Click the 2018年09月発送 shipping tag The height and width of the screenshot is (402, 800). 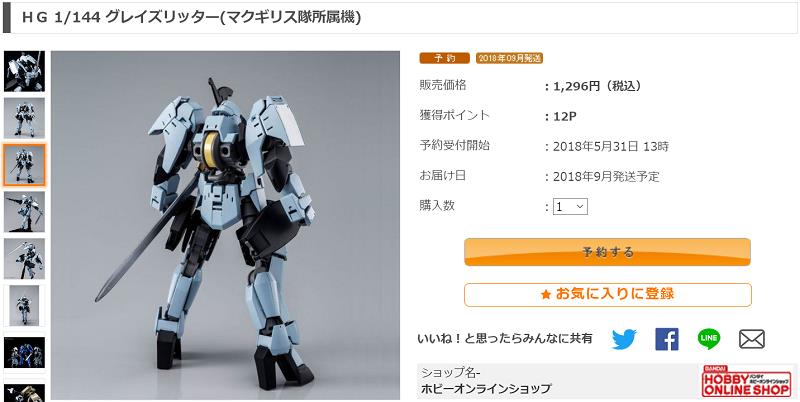click(x=509, y=58)
